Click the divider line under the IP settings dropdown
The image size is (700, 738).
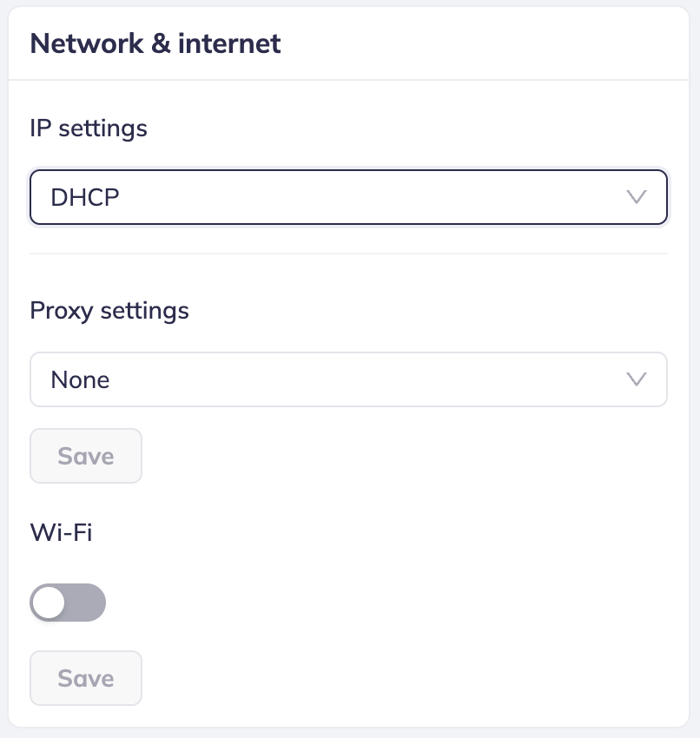[x=348, y=254]
